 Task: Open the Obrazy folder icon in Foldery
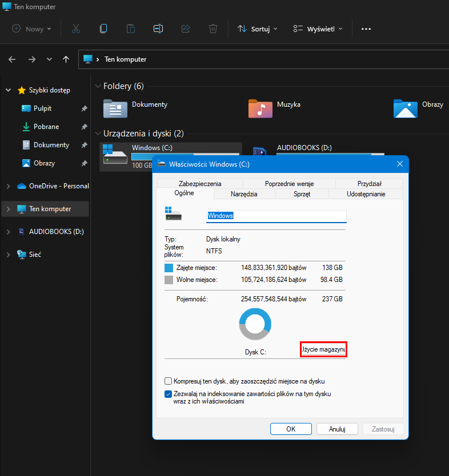pos(405,108)
